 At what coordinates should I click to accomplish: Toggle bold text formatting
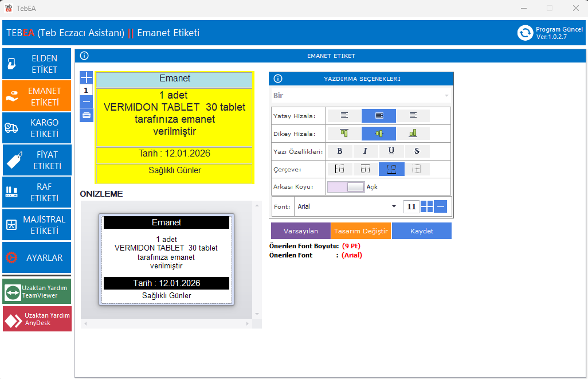coord(340,151)
